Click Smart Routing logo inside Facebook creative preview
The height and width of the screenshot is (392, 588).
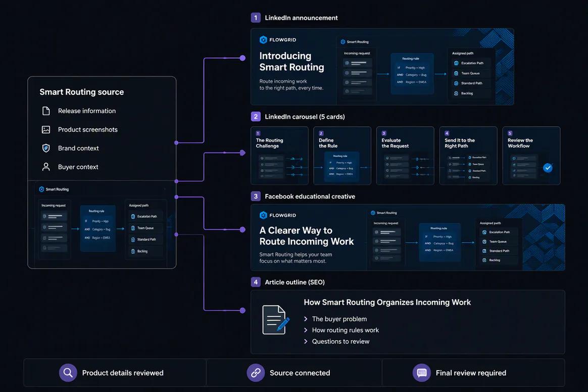(x=373, y=213)
